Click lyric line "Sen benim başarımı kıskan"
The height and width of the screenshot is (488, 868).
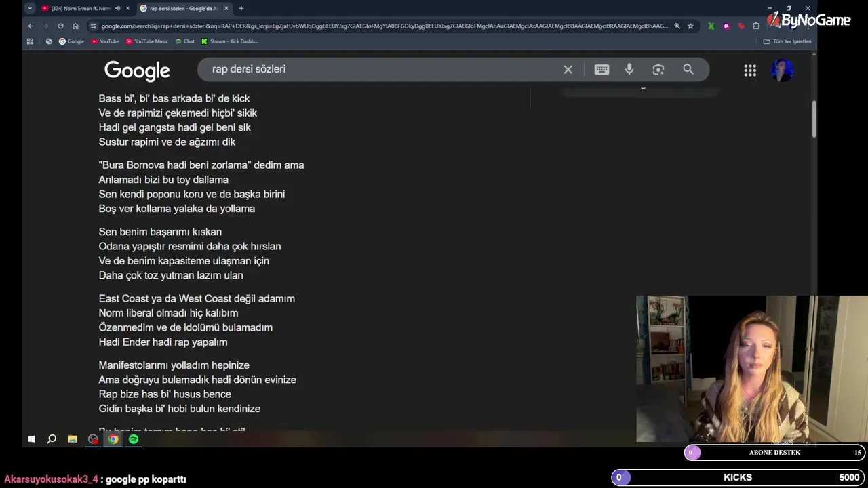point(160,232)
